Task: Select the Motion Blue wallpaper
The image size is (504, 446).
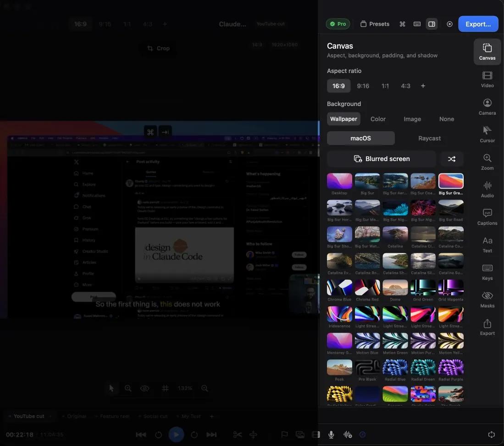Action: pyautogui.click(x=367, y=341)
